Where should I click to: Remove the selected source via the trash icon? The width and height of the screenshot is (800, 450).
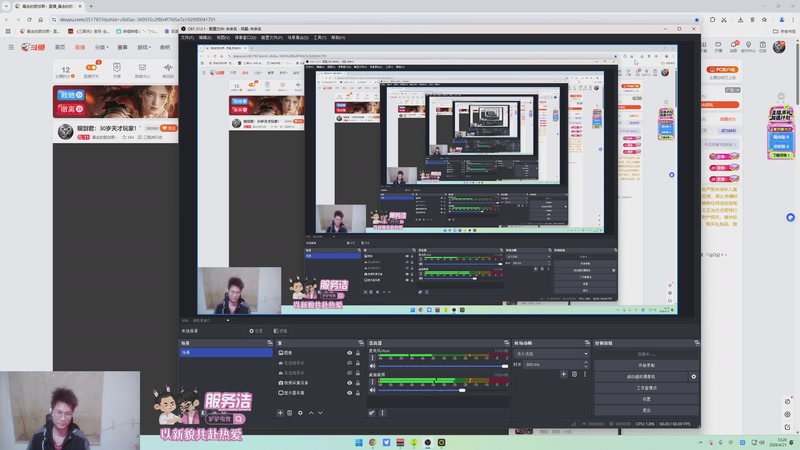[290, 413]
